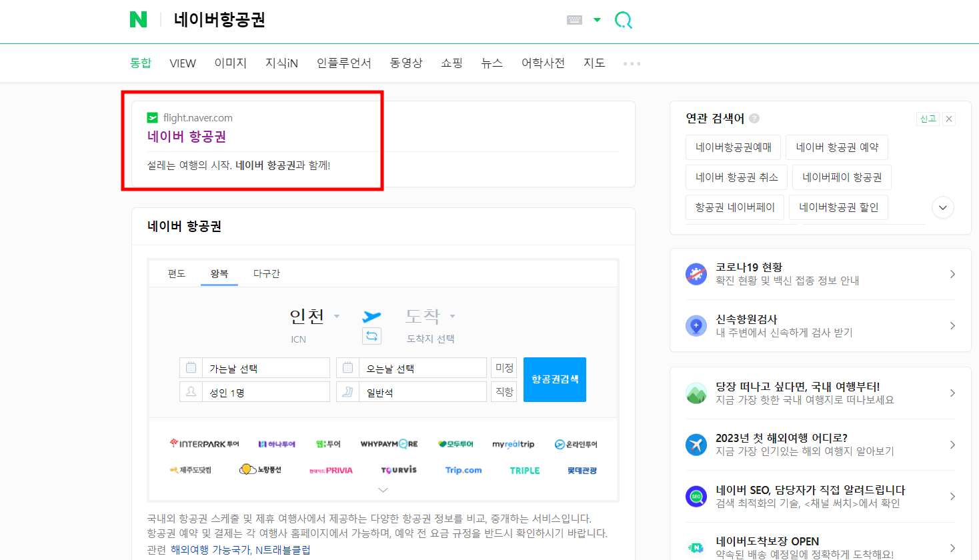Image resolution: width=979 pixels, height=560 pixels.
Task: Select the 왕복 round-trip tab
Action: (219, 273)
